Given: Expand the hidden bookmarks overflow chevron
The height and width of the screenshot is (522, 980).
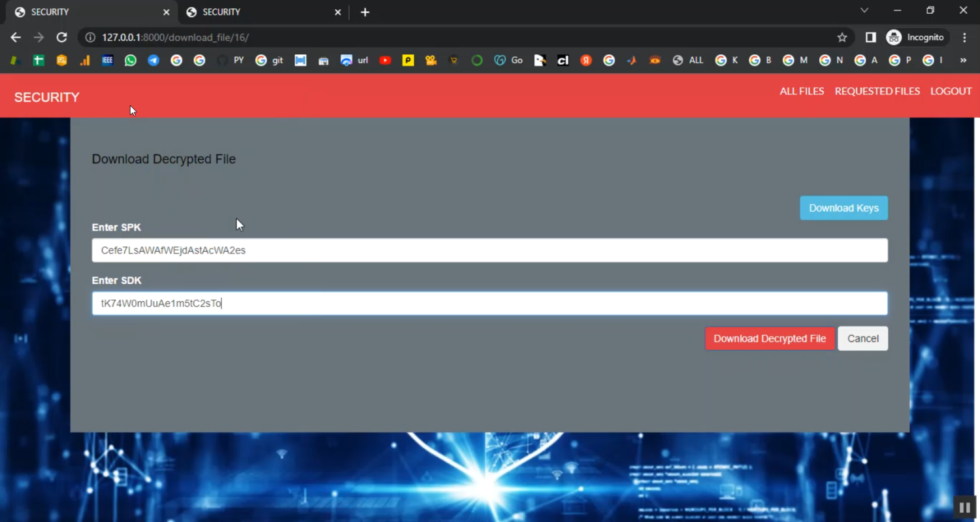Looking at the screenshot, I should (963, 60).
